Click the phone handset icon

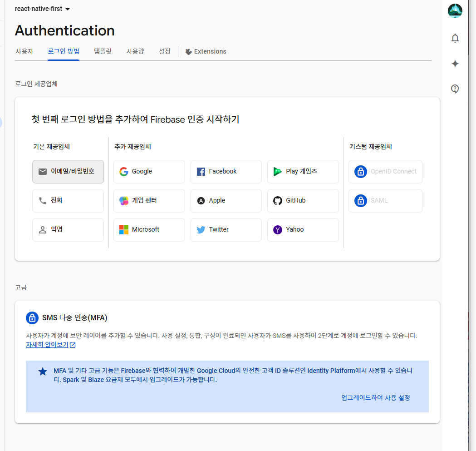click(43, 201)
